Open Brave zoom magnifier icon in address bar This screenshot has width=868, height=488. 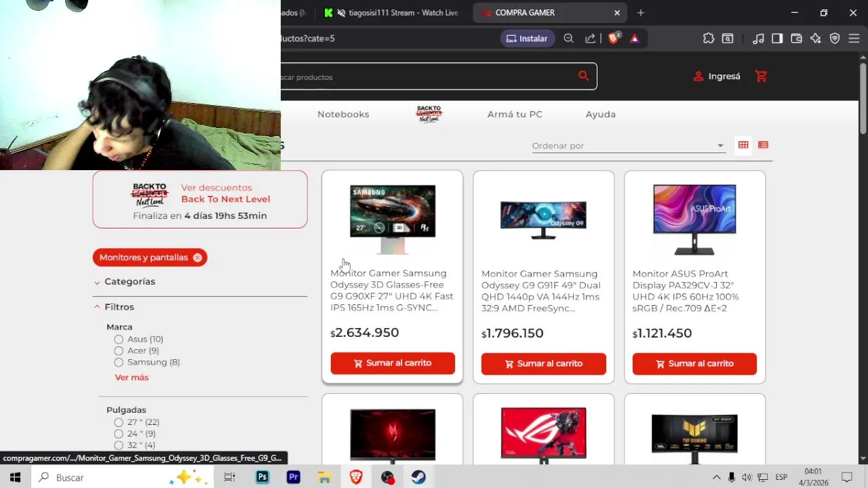click(x=568, y=39)
